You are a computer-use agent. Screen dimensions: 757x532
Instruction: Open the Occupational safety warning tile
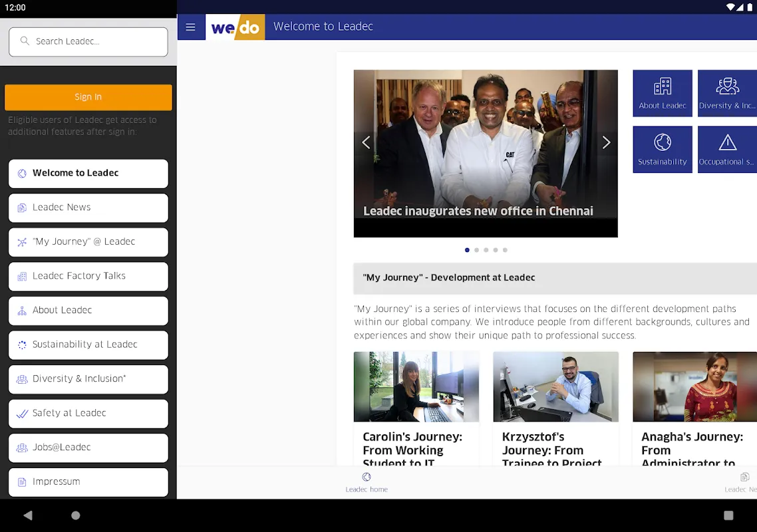point(727,149)
